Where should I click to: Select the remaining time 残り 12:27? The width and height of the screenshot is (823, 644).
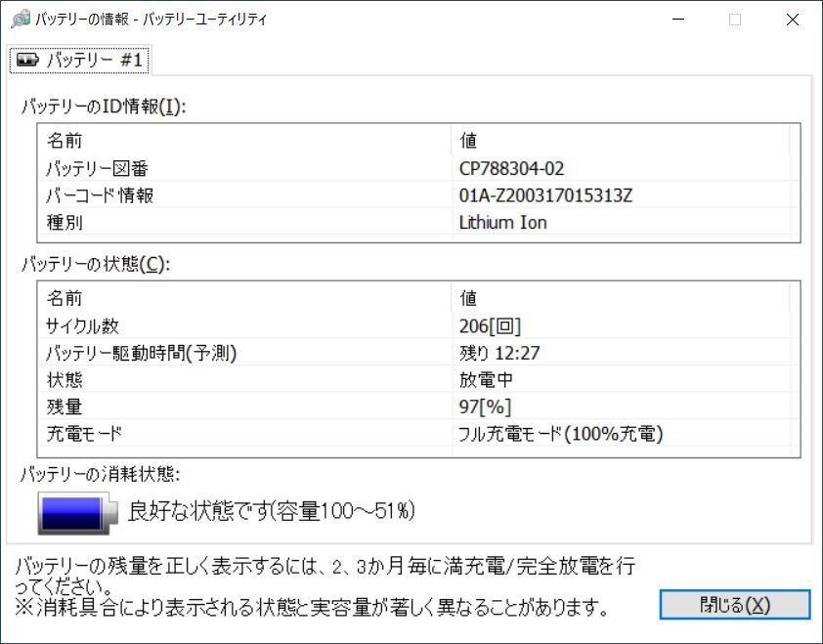point(499,353)
